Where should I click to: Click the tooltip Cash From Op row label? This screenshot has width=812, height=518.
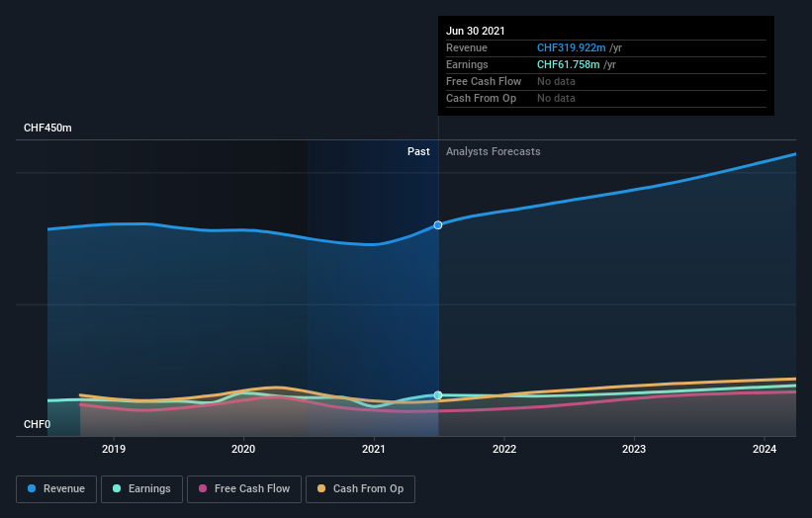point(481,98)
